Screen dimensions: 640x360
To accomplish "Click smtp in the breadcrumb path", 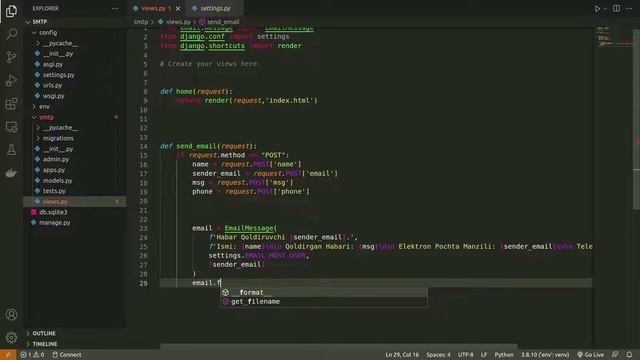I will pos(141,22).
